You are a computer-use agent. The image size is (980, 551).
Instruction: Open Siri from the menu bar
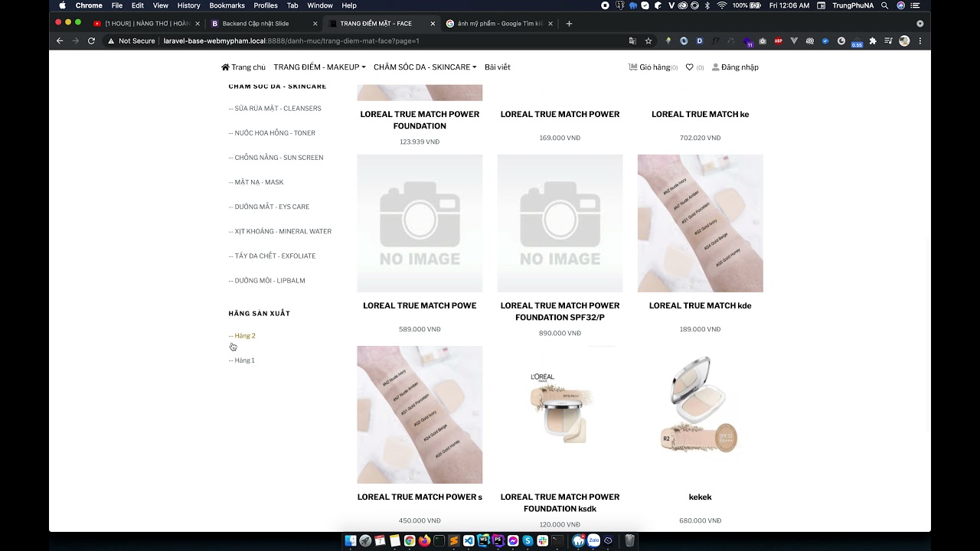(x=900, y=5)
